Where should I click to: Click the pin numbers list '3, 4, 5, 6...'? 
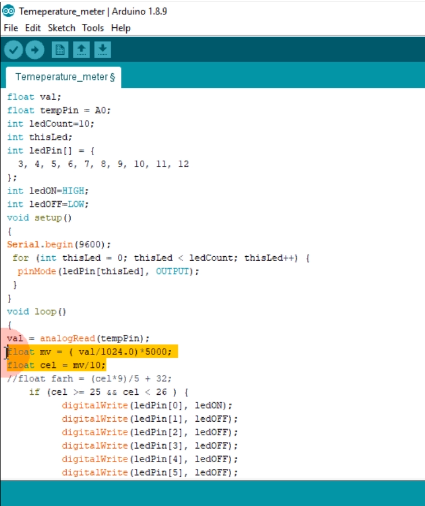(x=103, y=164)
